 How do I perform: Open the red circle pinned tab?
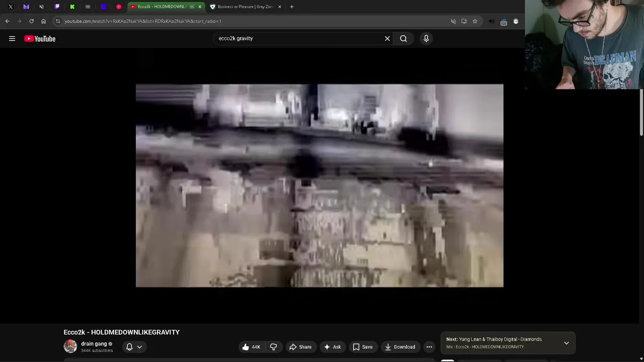point(119,7)
